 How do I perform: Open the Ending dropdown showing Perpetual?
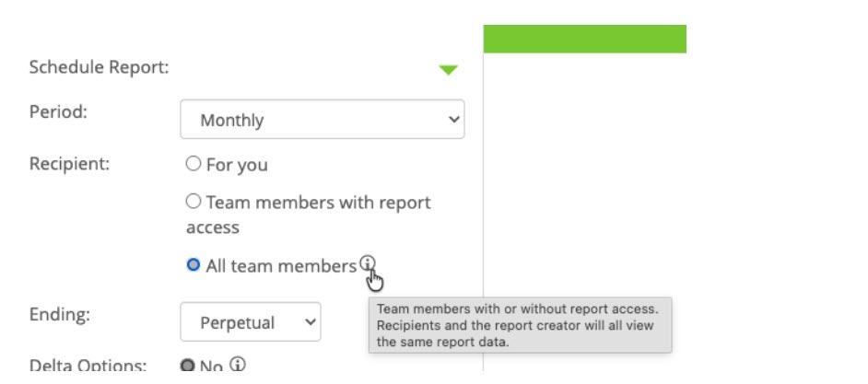[x=250, y=322]
